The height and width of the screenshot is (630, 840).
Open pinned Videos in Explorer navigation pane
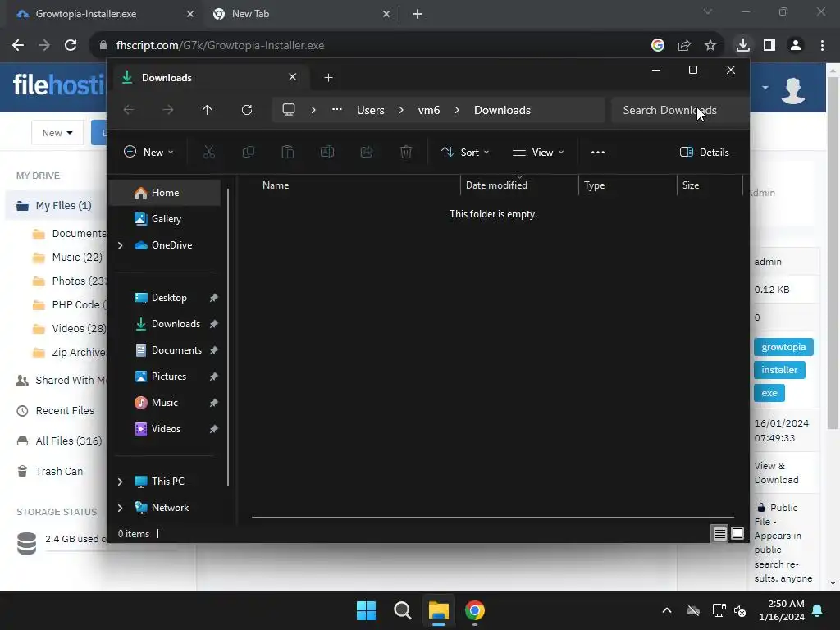click(x=164, y=429)
